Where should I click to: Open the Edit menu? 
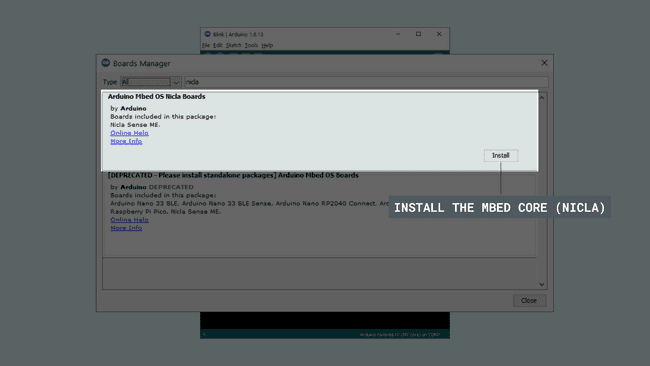[x=218, y=45]
